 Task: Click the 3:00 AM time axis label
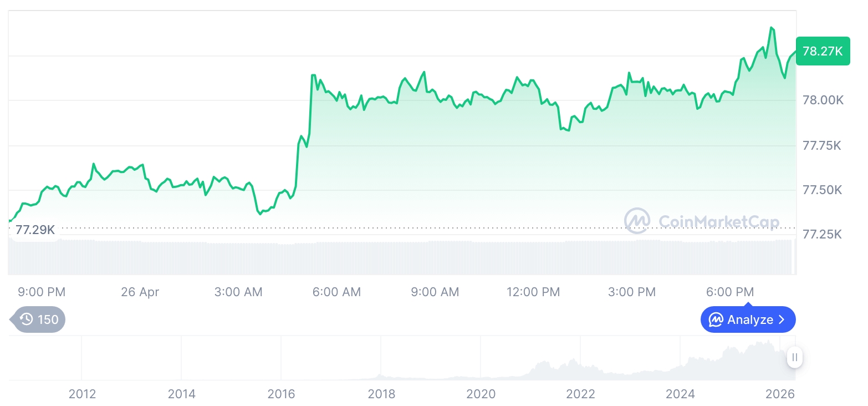tap(238, 292)
